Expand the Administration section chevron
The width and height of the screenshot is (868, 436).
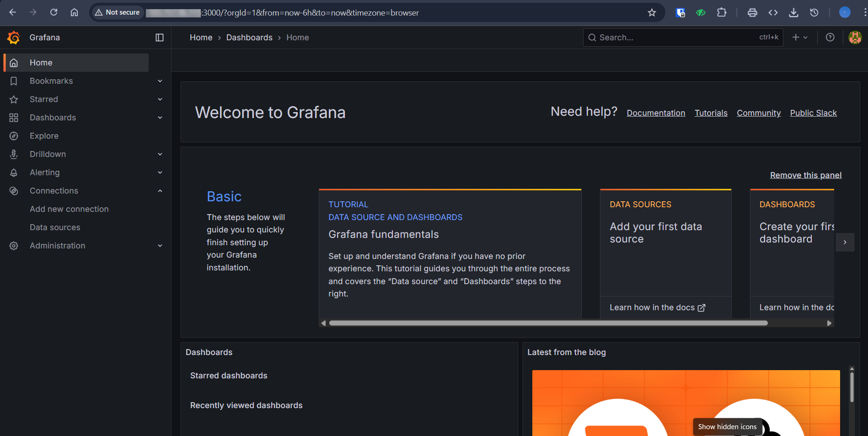(x=160, y=246)
